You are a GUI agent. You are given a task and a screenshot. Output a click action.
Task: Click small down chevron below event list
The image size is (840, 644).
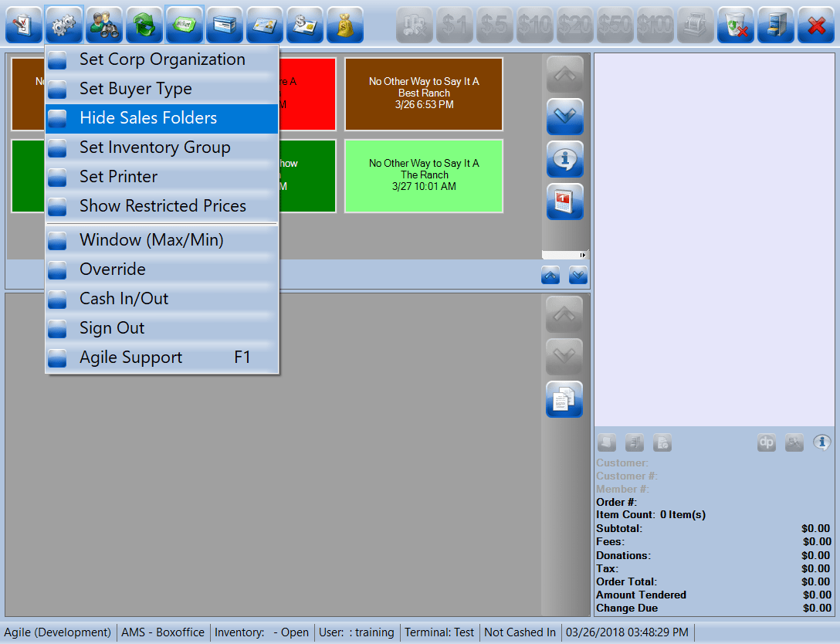pyautogui.click(x=577, y=274)
